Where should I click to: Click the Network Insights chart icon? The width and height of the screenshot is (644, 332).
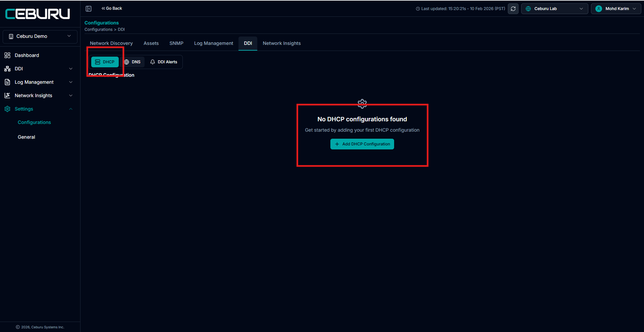pyautogui.click(x=7, y=95)
